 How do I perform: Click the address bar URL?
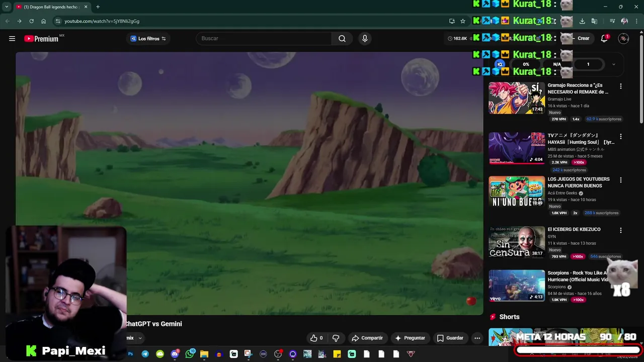102,21
